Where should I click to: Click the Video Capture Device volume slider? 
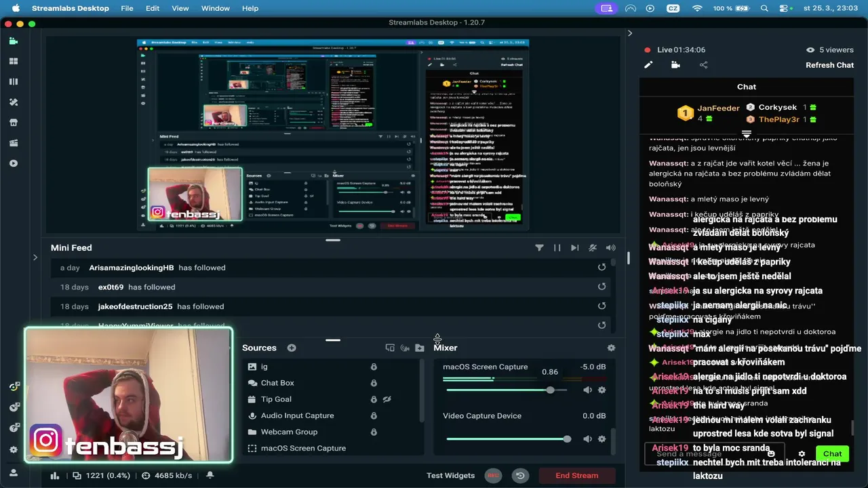click(x=508, y=439)
